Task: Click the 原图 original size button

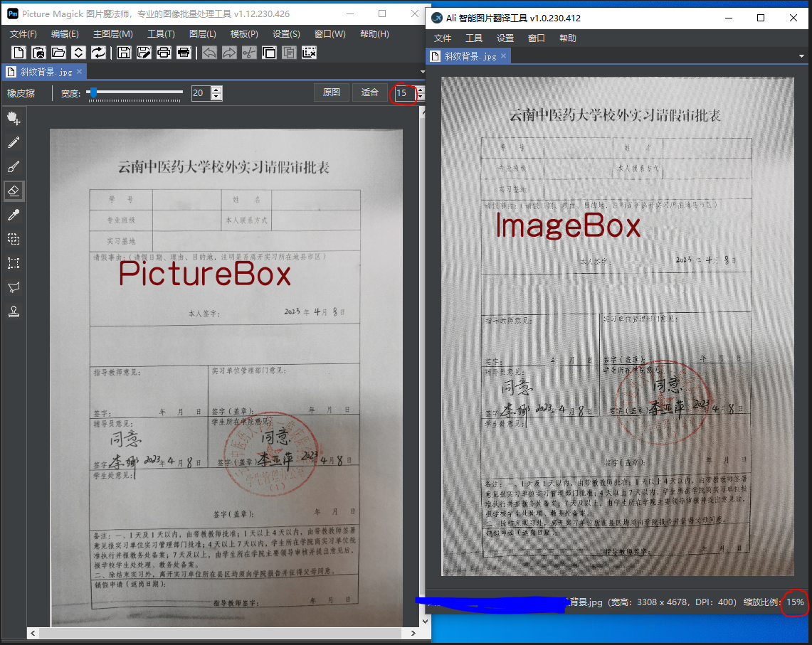Action: coord(332,92)
